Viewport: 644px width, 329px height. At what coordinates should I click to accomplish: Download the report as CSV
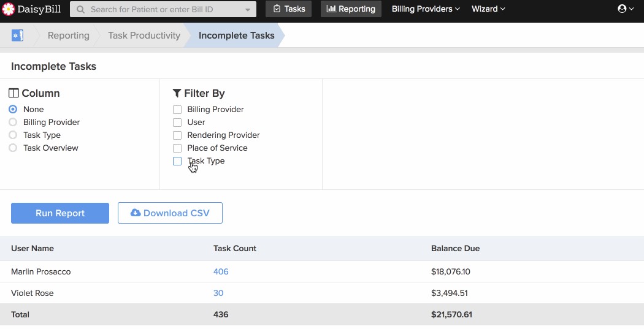[x=170, y=213]
